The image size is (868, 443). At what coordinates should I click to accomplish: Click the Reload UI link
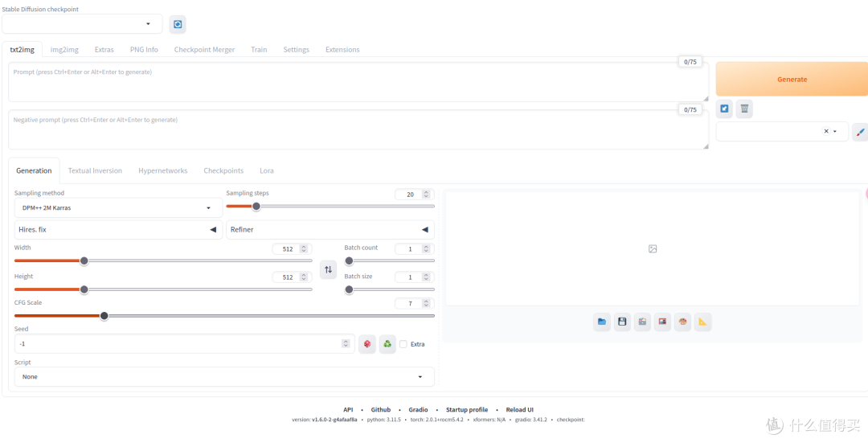tap(519, 410)
